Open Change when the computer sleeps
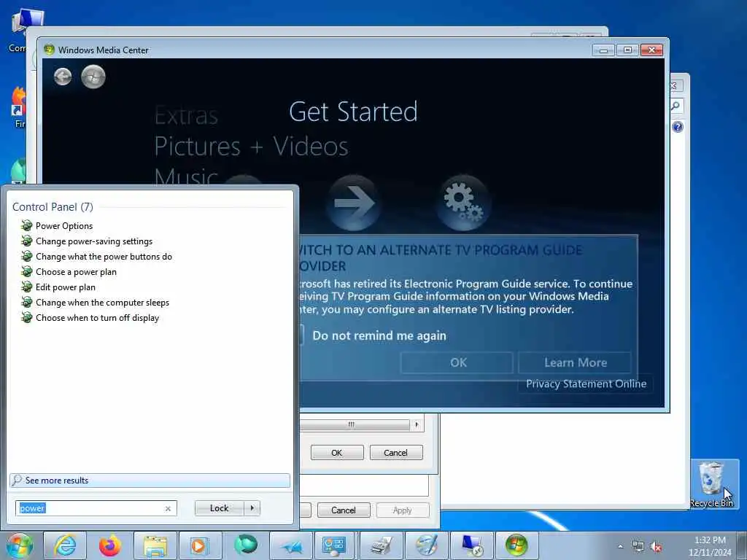 click(x=102, y=302)
